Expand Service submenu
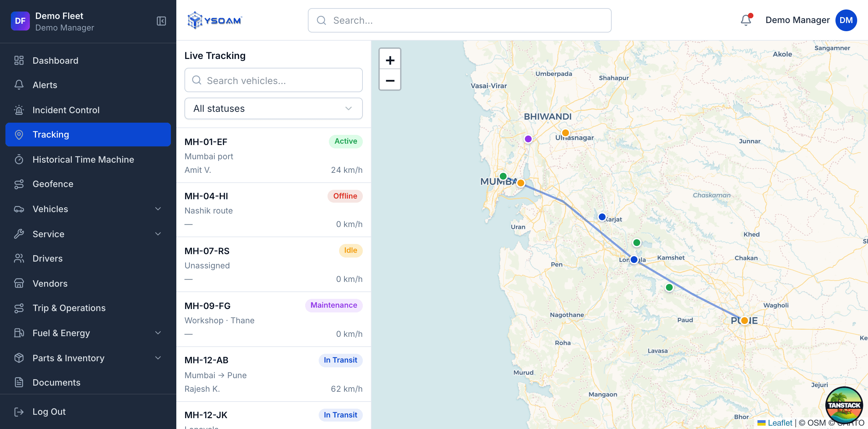Viewport: 868px width, 429px height. tap(88, 234)
